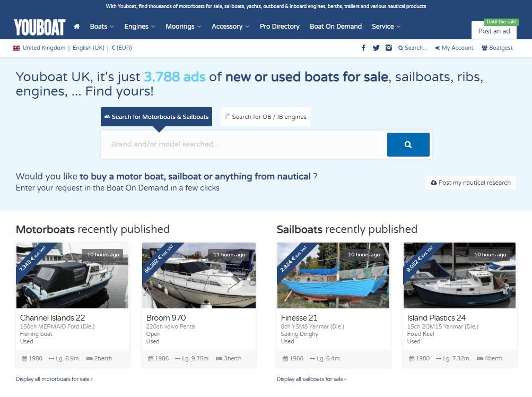The image size is (532, 397).
Task: Open the Boatgest link
Action: coord(497,48)
